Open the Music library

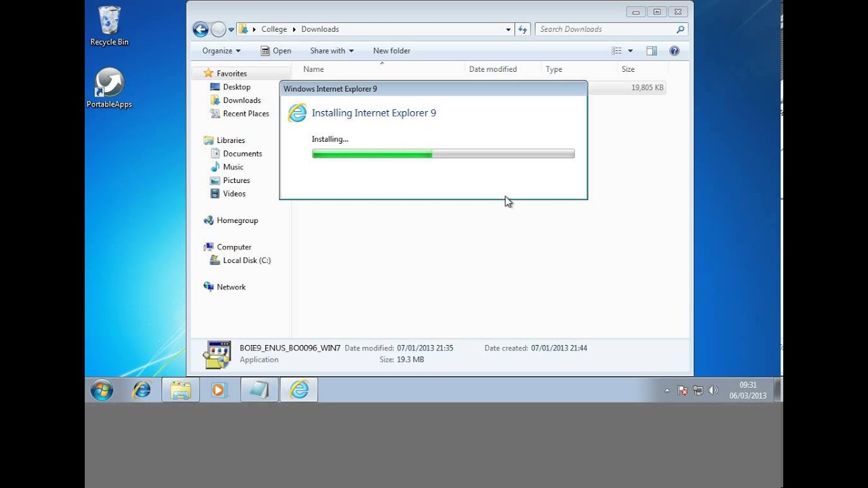[233, 167]
